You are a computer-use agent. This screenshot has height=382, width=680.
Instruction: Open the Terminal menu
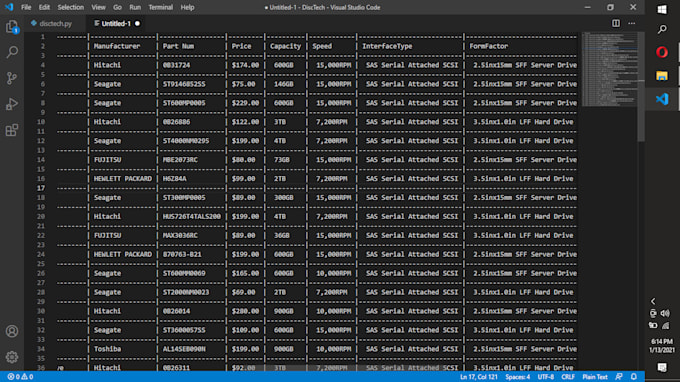[160, 7]
